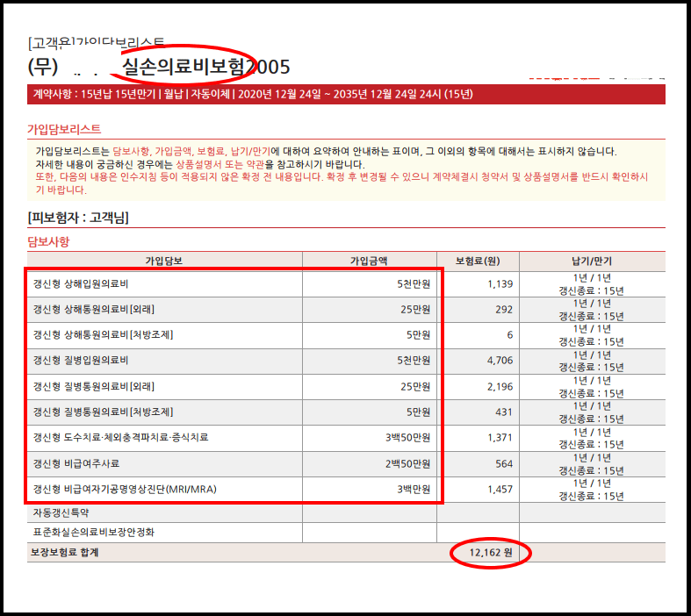Click the 갱신형 도수치료·체외충격파치료·증식치료 row

(120, 437)
